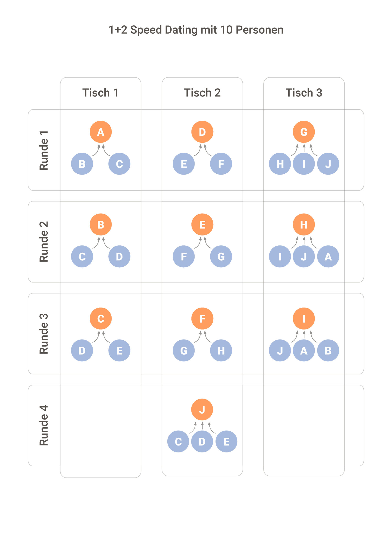
Task: Select the blue J circle in Runde 1
Action: 328,164
